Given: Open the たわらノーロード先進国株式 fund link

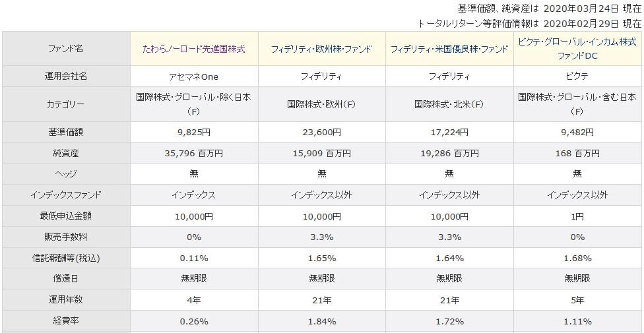Looking at the screenshot, I should pos(194,49).
